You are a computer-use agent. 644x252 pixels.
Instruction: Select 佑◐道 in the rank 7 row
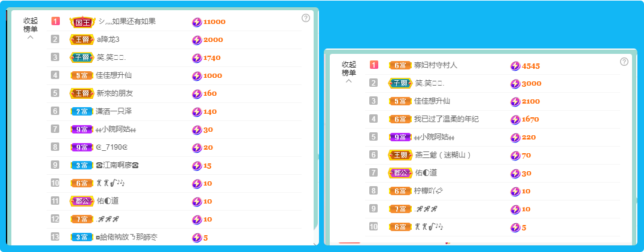click(426, 173)
